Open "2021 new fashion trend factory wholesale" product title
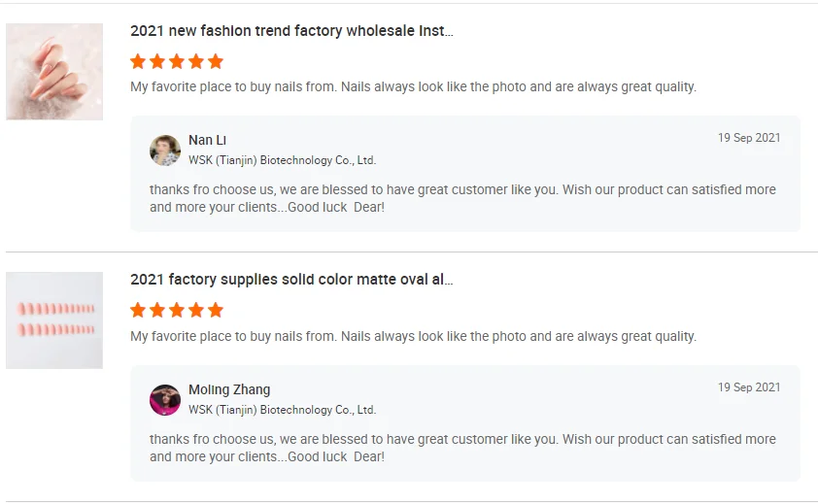818x504 pixels. pyautogui.click(x=291, y=31)
